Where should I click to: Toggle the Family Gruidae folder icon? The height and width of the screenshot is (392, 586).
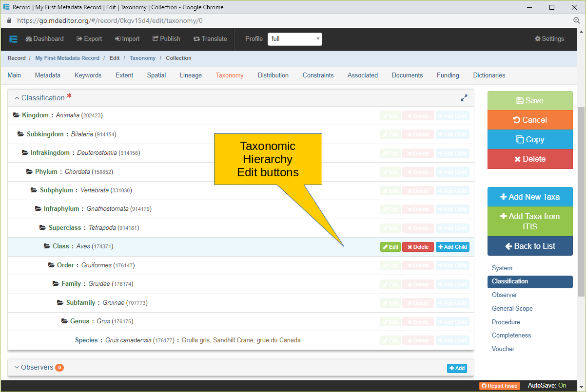point(56,284)
